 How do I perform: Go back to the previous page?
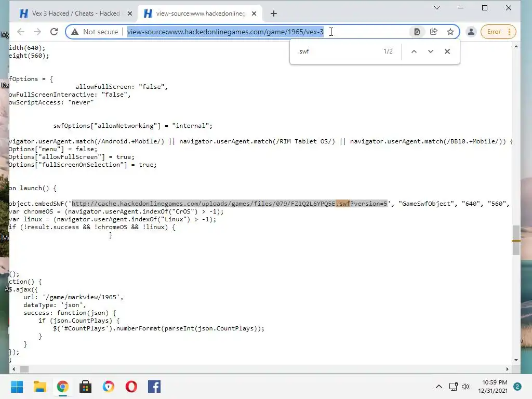(21, 32)
